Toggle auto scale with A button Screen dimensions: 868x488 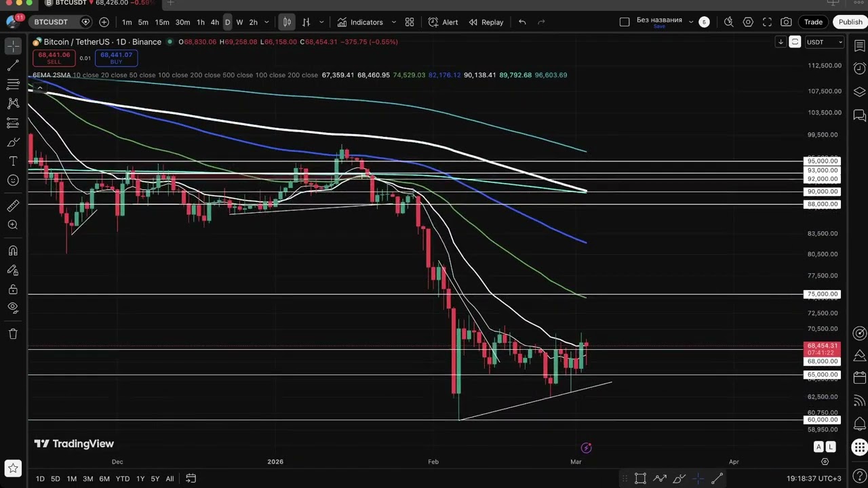[x=818, y=447]
